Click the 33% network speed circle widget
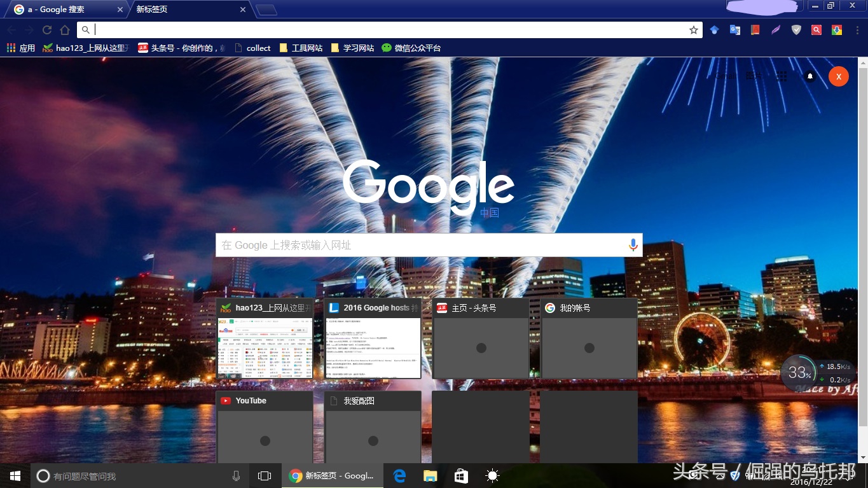This screenshot has width=868, height=488. click(x=799, y=373)
